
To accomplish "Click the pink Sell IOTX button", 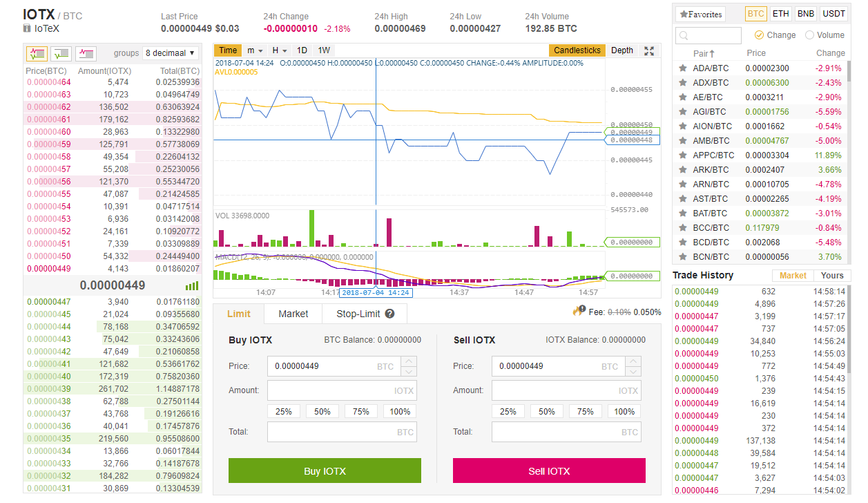I will 549,471.
